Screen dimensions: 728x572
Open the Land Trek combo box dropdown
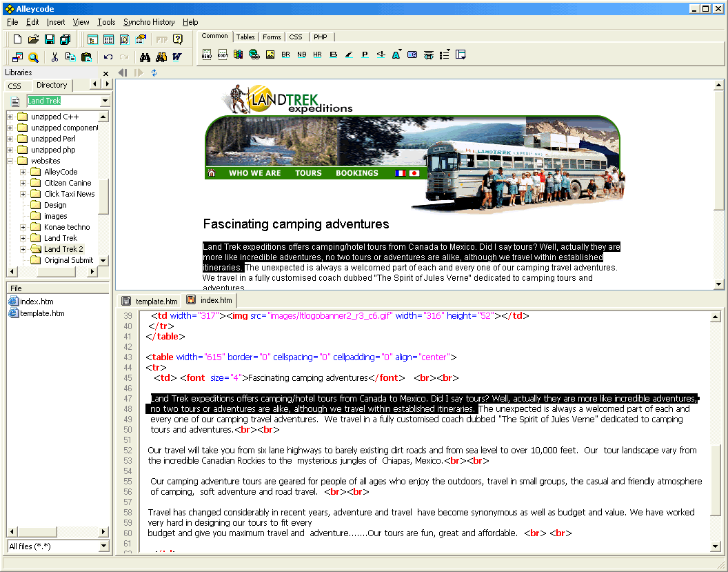pyautogui.click(x=105, y=101)
